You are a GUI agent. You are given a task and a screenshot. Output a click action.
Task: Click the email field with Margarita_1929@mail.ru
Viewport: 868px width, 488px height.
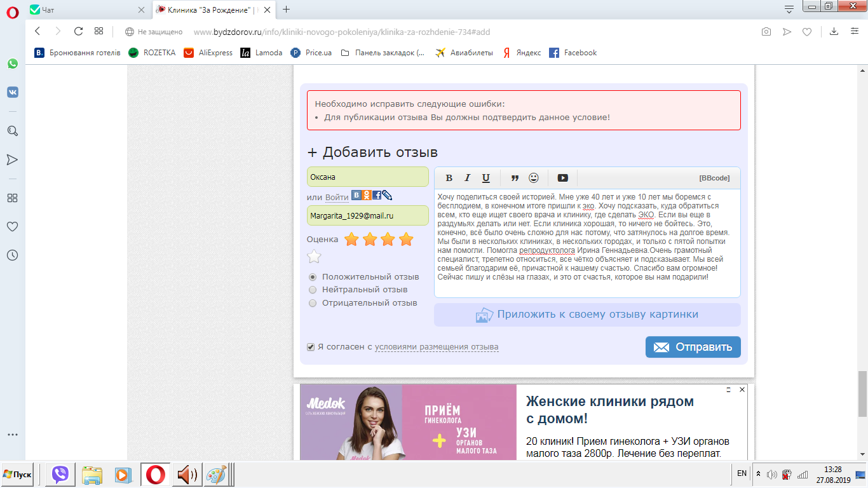pos(368,215)
